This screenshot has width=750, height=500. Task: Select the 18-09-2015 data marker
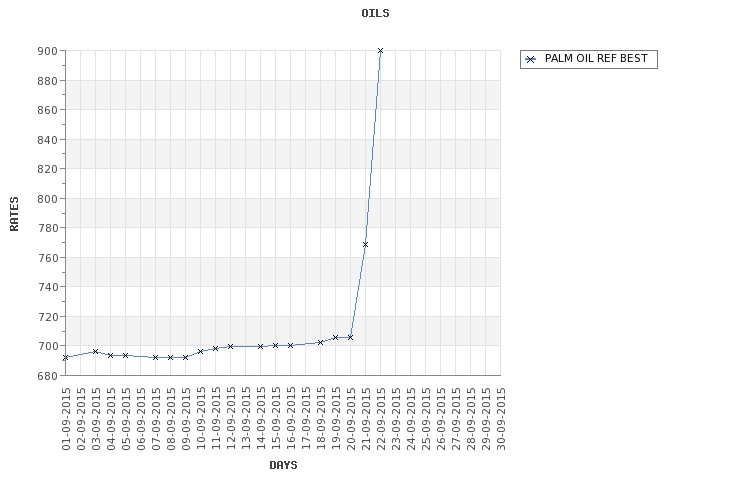click(320, 342)
